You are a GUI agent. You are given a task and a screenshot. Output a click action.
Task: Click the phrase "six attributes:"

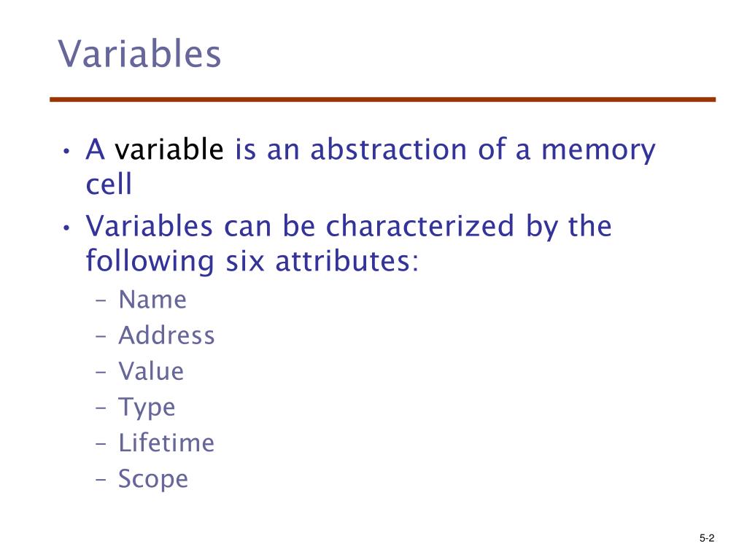pyautogui.click(x=322, y=261)
